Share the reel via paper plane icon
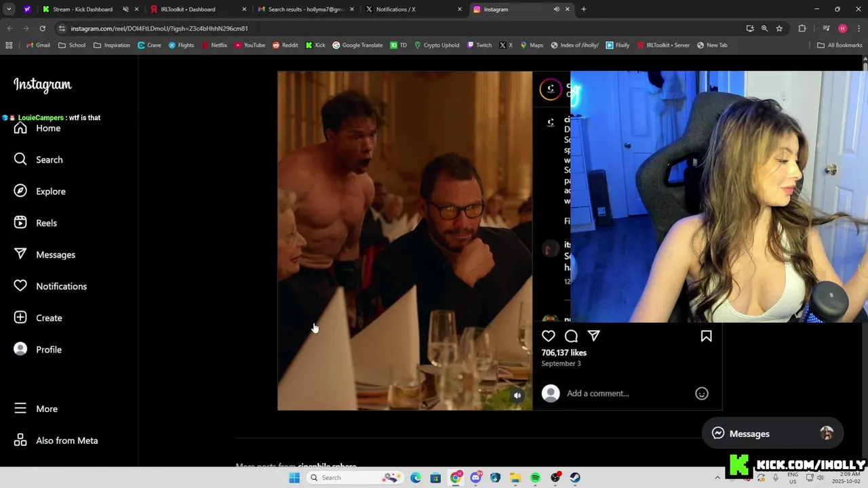This screenshot has width=868, height=488. tap(593, 336)
